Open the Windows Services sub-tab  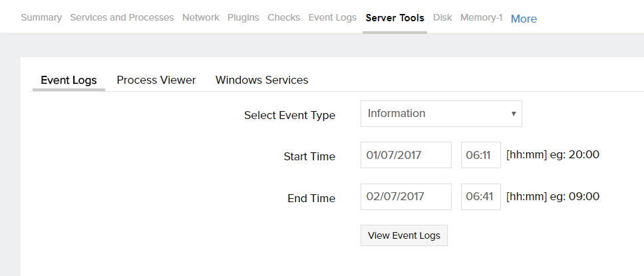coord(261,80)
